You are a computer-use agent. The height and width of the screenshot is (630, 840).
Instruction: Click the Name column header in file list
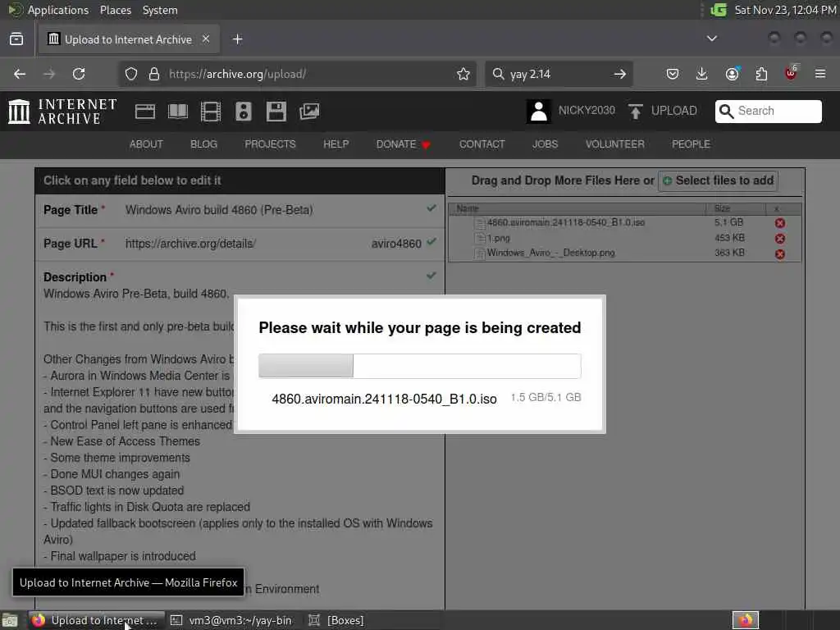468,208
